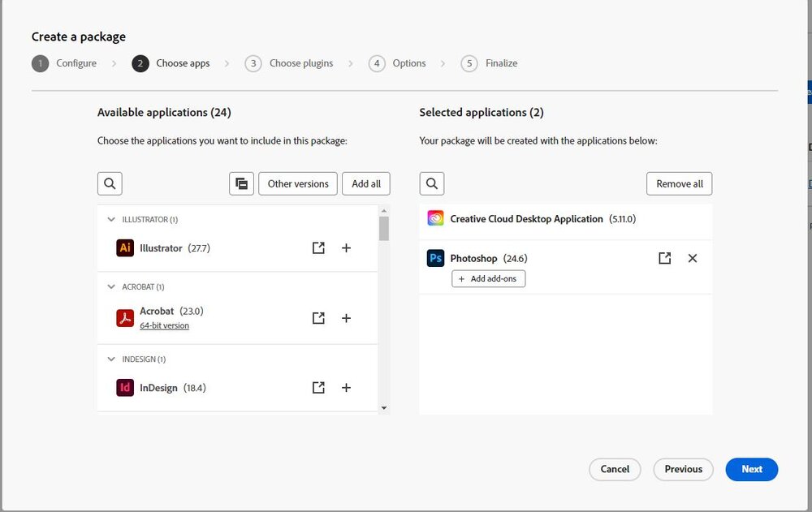Open Acrobat details via external link icon
812x512 pixels.
coord(318,318)
